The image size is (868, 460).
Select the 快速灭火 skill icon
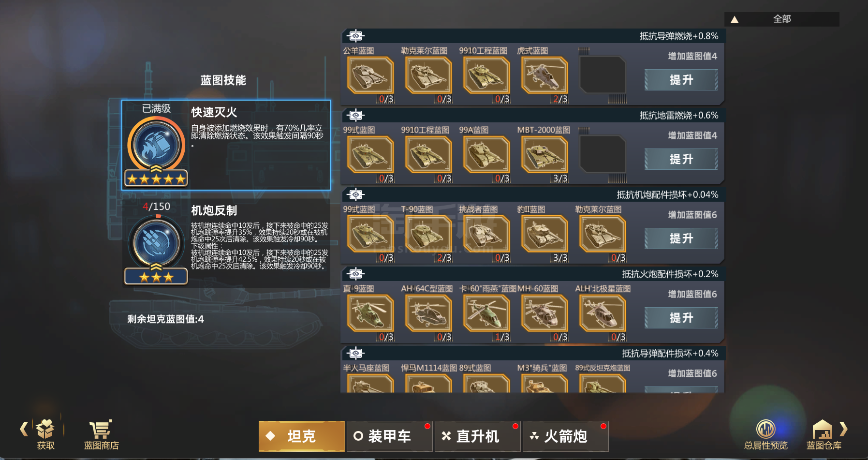pos(156,145)
